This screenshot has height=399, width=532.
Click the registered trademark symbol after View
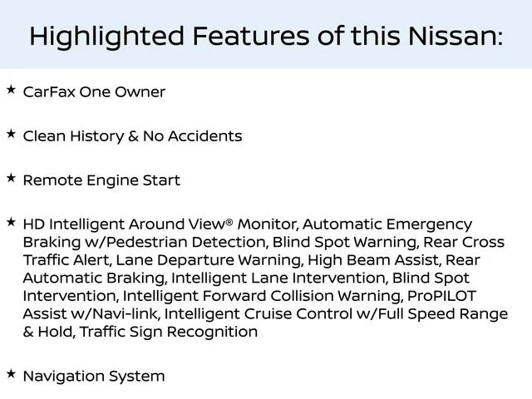pyautogui.click(x=229, y=222)
